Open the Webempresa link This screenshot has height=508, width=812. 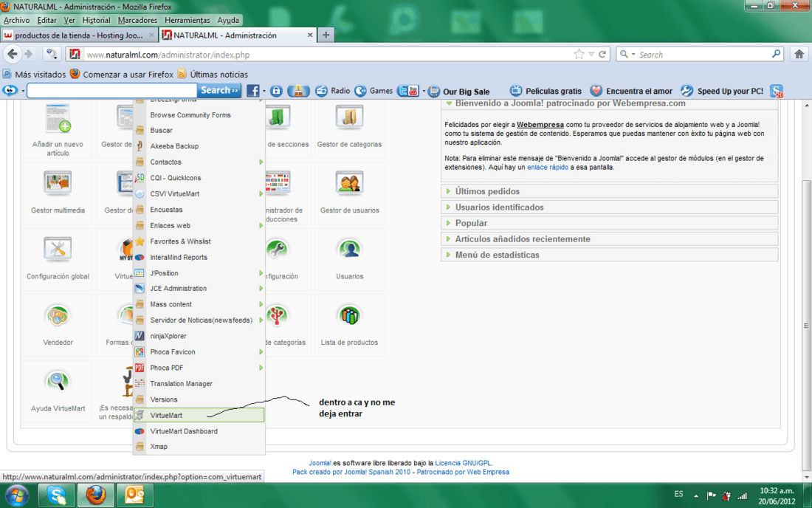coord(540,125)
